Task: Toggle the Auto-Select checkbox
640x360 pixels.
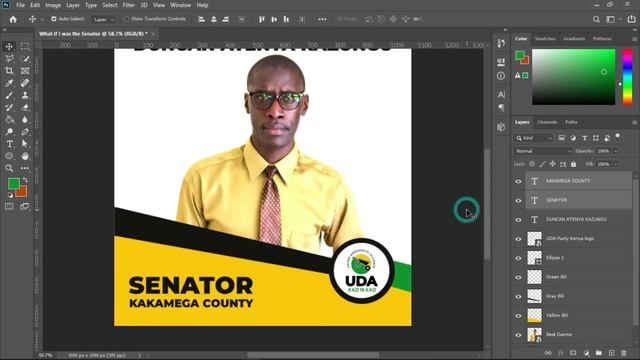Action: pos(53,19)
